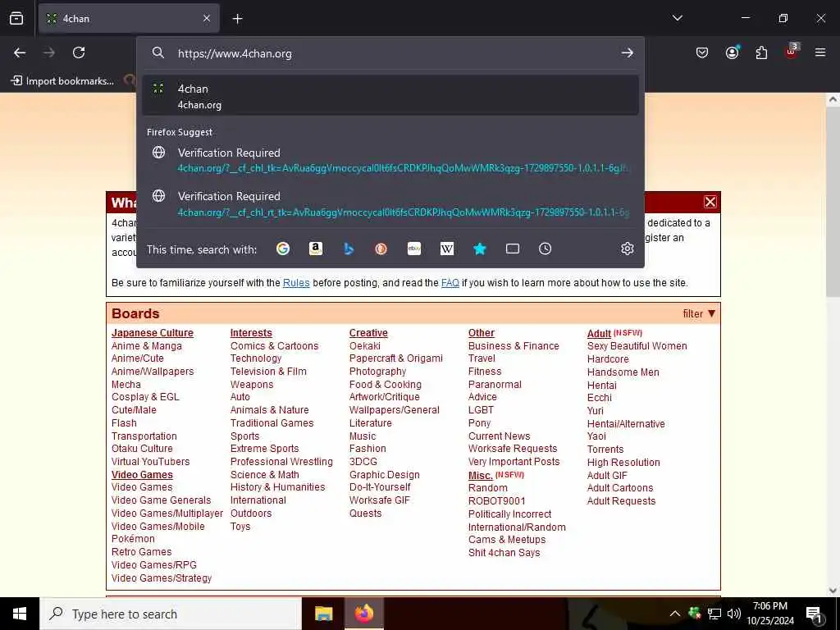Open the Business & Finance board
840x630 pixels.
pyautogui.click(x=514, y=346)
